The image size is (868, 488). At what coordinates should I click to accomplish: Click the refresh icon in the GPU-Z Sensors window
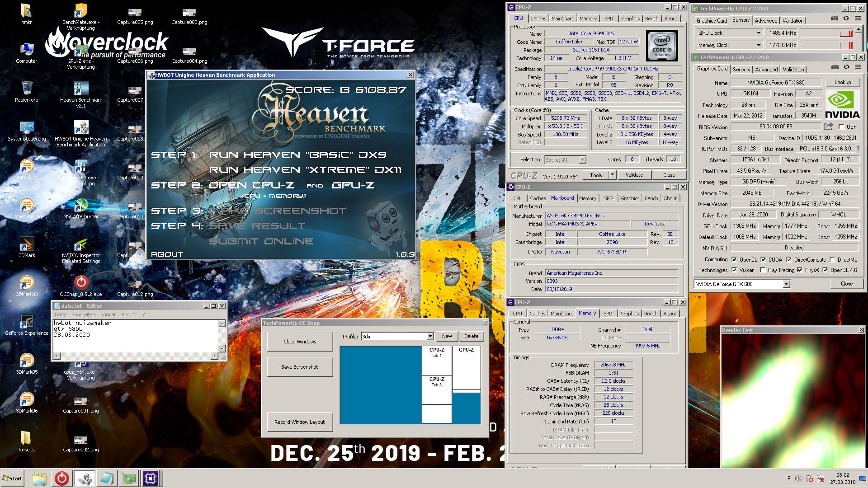(x=846, y=19)
